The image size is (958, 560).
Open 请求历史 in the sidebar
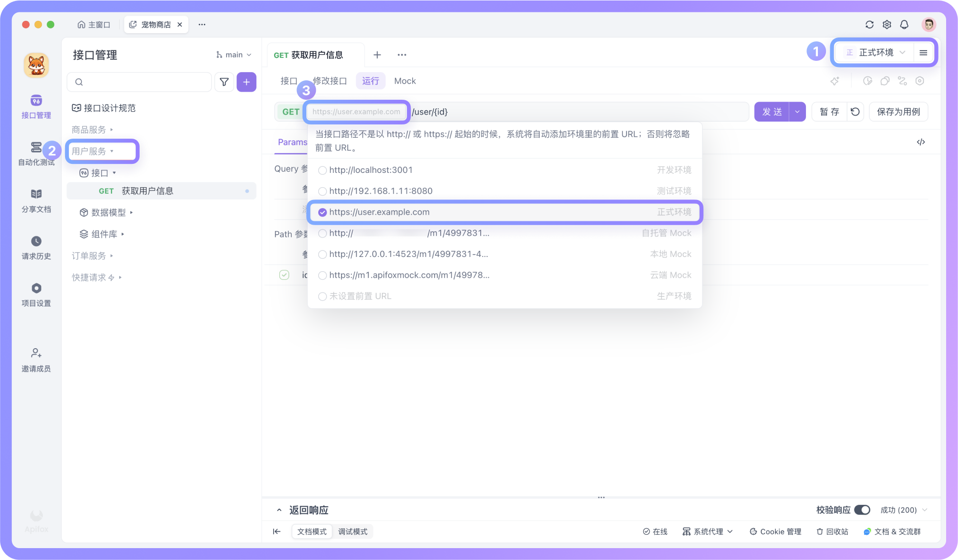pos(36,247)
